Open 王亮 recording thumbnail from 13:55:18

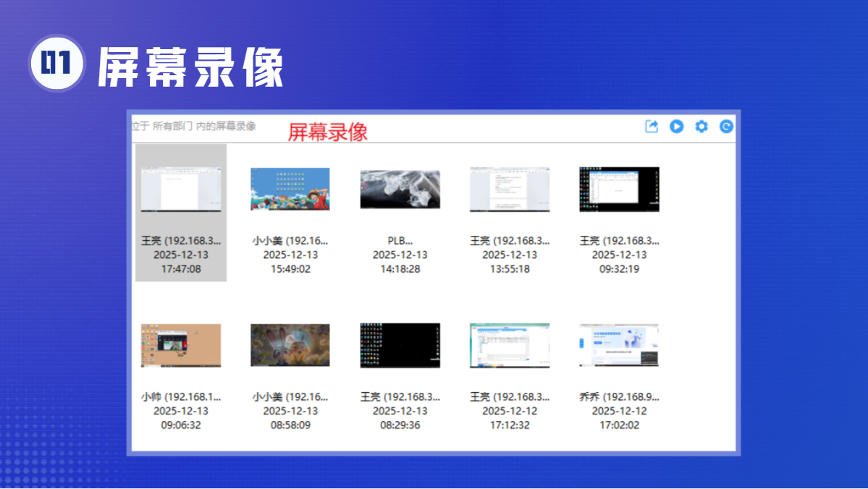510,189
